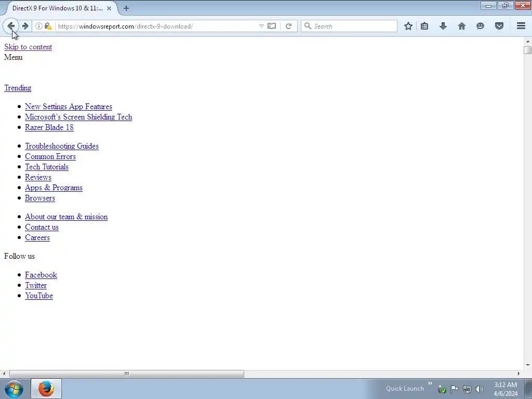Go to the Firefox home page icon
This screenshot has width=532, height=399.
(462, 26)
